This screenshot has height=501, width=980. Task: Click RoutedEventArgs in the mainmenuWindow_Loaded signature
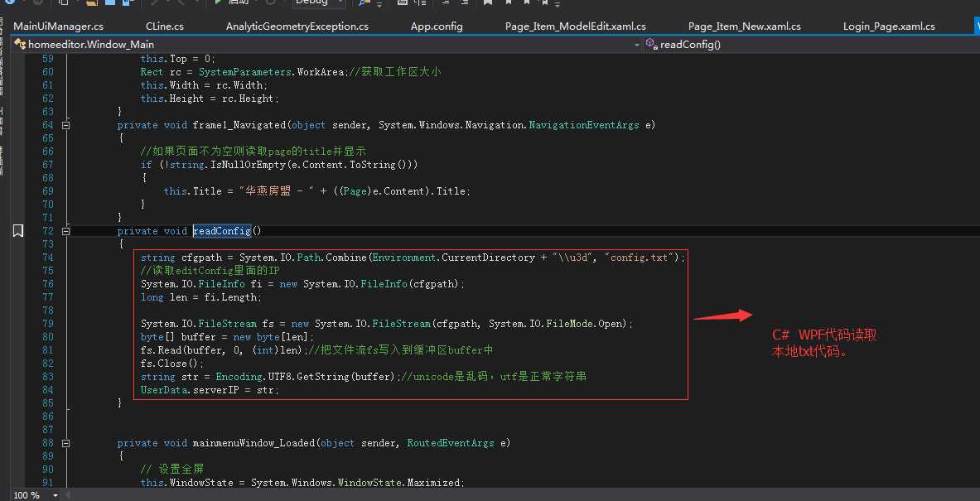coord(450,443)
